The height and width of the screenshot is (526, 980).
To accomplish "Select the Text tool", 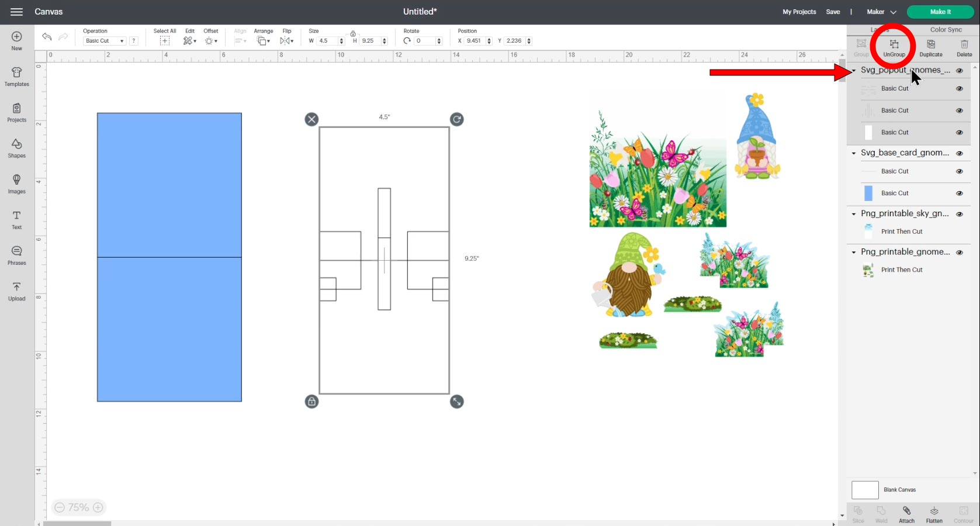I will coord(16,219).
